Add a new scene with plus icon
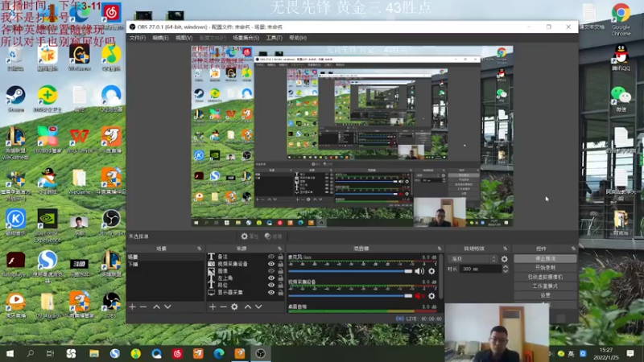This screenshot has height=362, width=644. [x=132, y=306]
